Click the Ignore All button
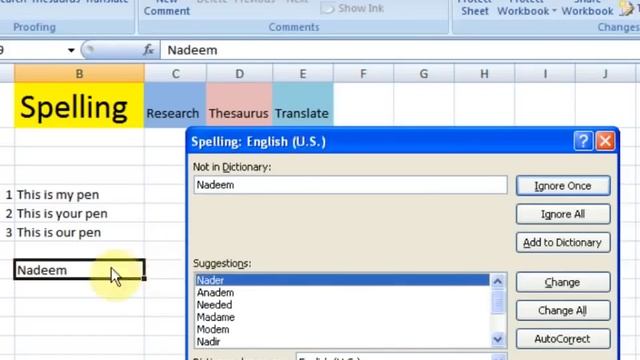 click(x=563, y=214)
